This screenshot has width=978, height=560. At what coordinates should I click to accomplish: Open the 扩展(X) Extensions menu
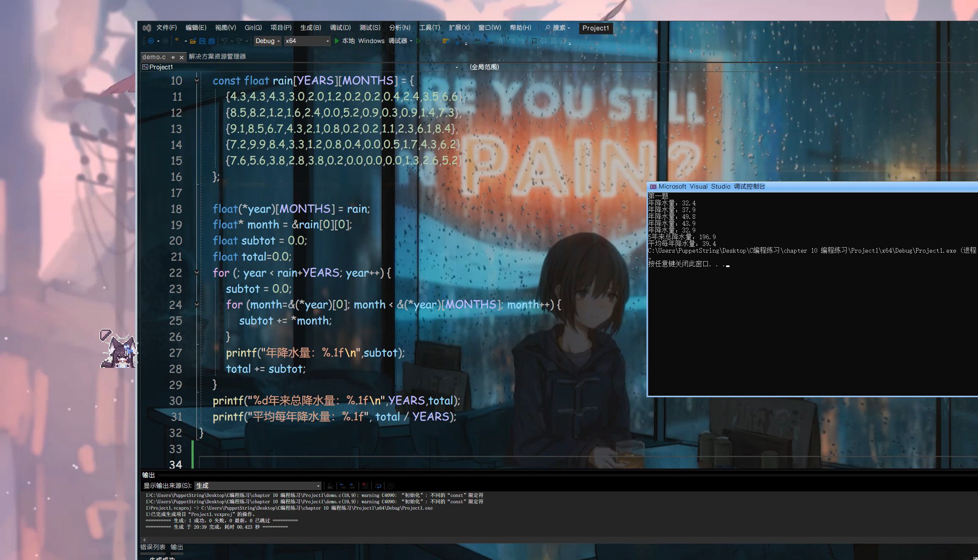pos(459,28)
